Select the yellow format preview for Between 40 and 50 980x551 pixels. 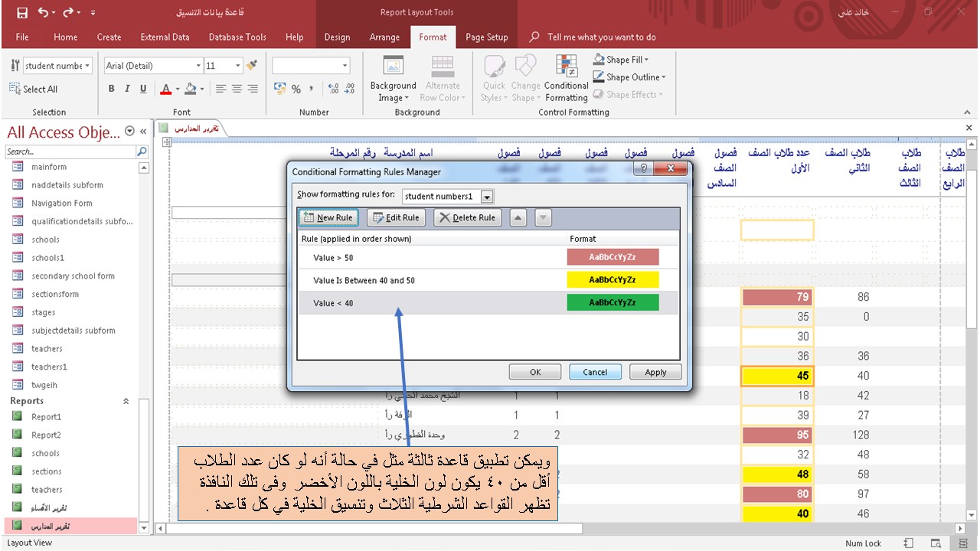612,280
